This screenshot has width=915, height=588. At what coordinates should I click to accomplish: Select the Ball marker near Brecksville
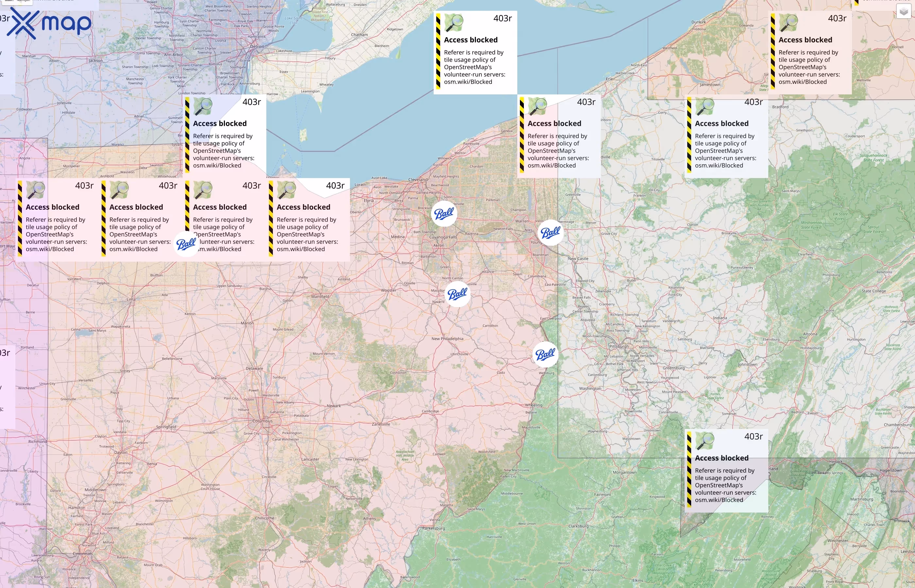click(444, 214)
